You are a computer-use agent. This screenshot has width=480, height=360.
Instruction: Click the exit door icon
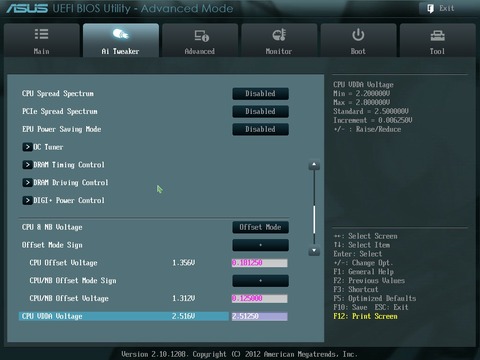pos(430,8)
